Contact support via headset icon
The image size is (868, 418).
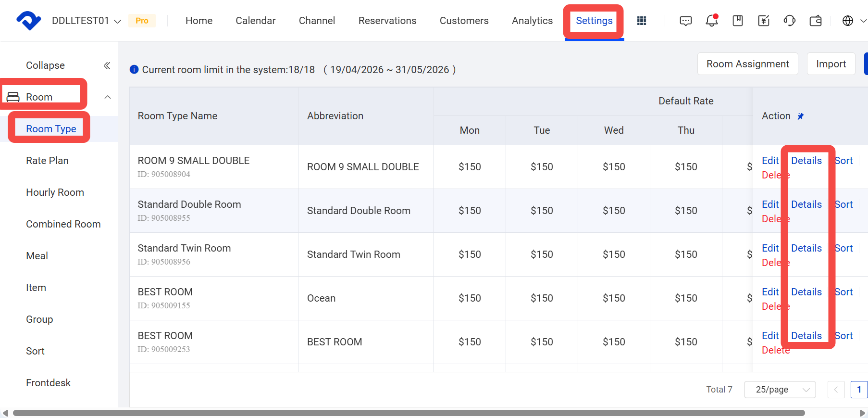[790, 21]
